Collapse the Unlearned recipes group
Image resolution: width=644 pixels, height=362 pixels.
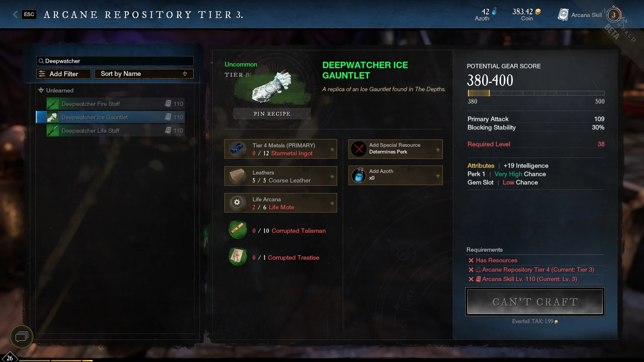tap(41, 90)
